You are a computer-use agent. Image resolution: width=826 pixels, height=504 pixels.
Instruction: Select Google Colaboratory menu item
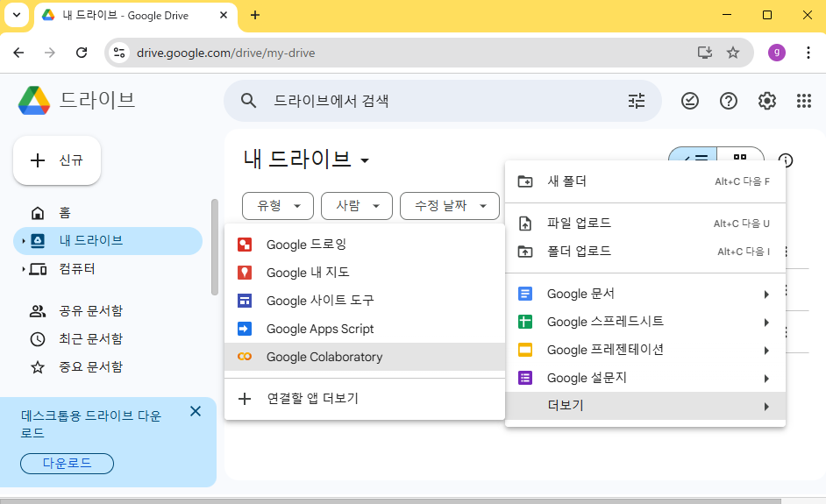point(365,357)
